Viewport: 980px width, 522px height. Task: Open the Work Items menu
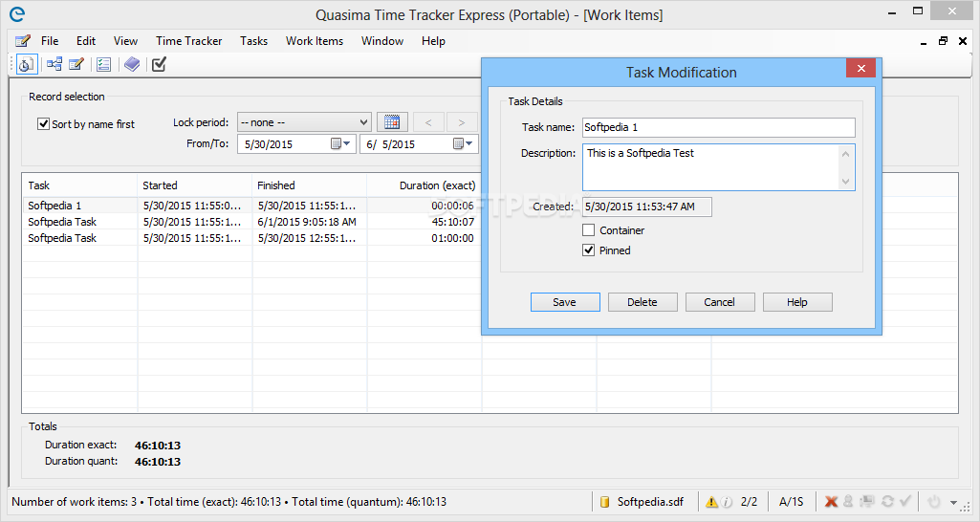(x=315, y=41)
